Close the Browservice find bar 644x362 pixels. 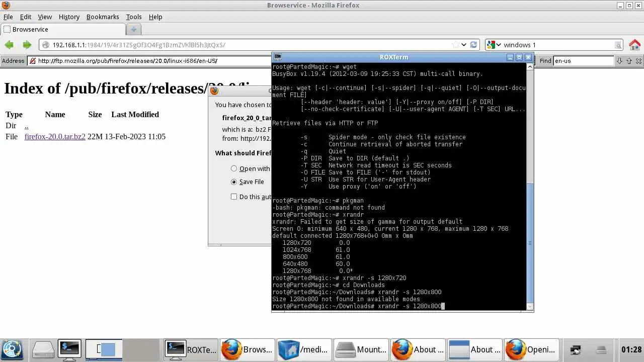[639, 61]
